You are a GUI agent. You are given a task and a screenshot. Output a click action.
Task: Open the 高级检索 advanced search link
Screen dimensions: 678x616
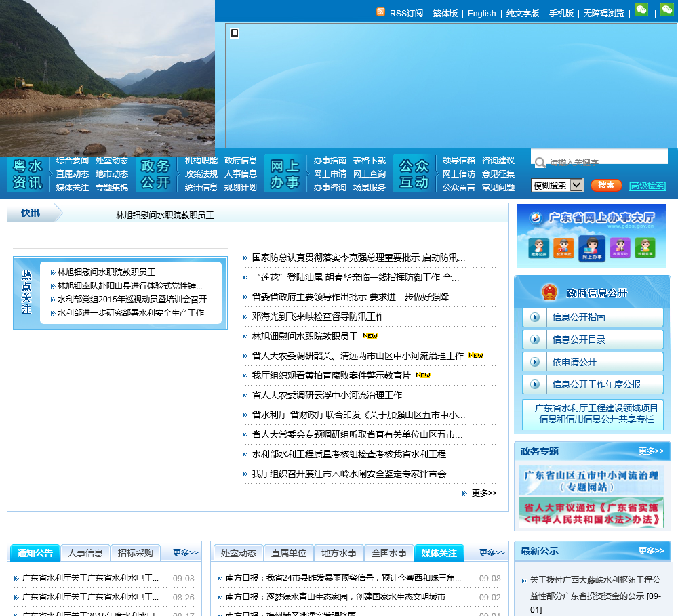[647, 186]
